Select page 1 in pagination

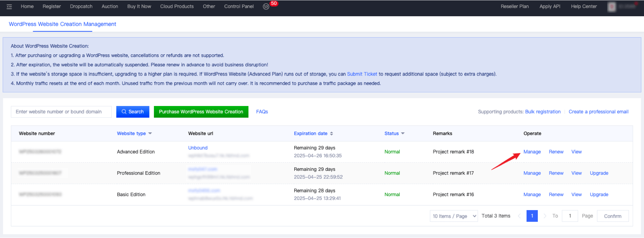[x=532, y=216]
